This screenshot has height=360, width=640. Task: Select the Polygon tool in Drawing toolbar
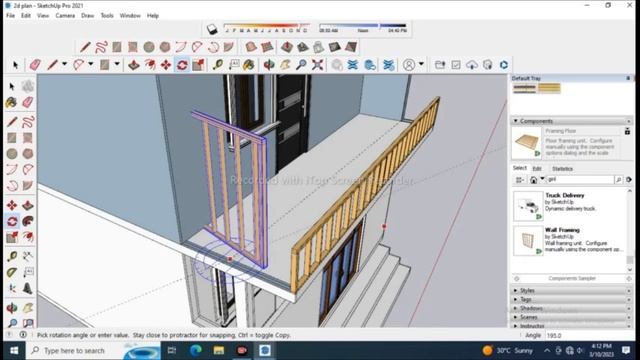[165, 47]
